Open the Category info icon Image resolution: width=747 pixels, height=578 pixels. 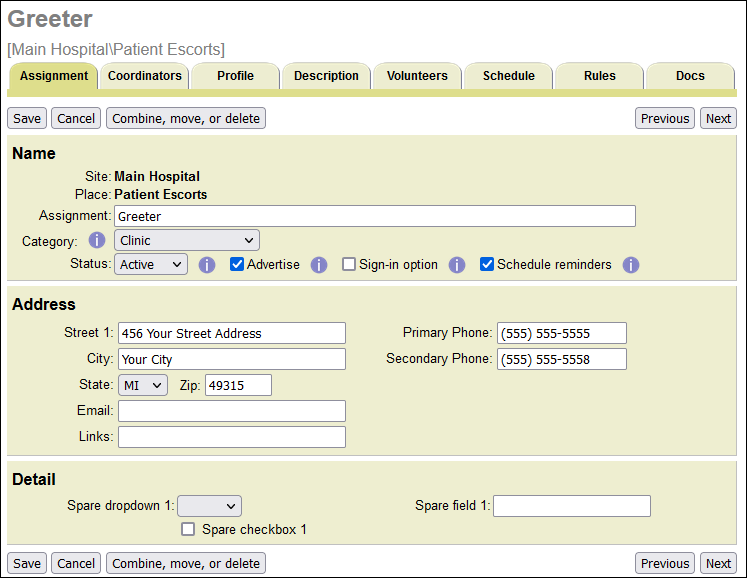[97, 240]
